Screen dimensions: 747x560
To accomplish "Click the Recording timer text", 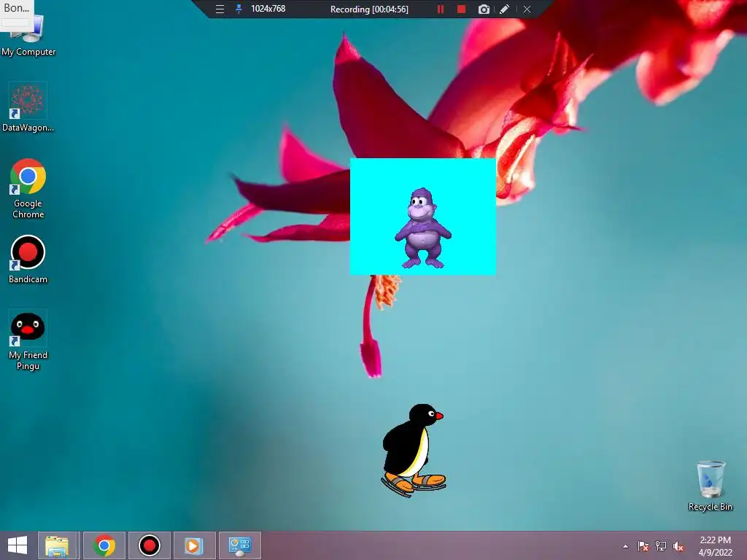I will point(369,9).
